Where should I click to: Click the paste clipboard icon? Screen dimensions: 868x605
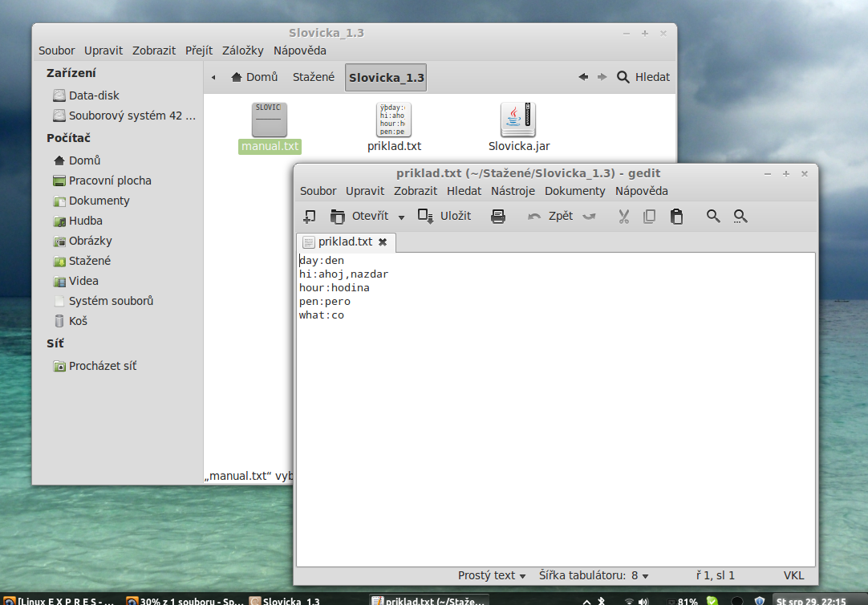pyautogui.click(x=676, y=217)
